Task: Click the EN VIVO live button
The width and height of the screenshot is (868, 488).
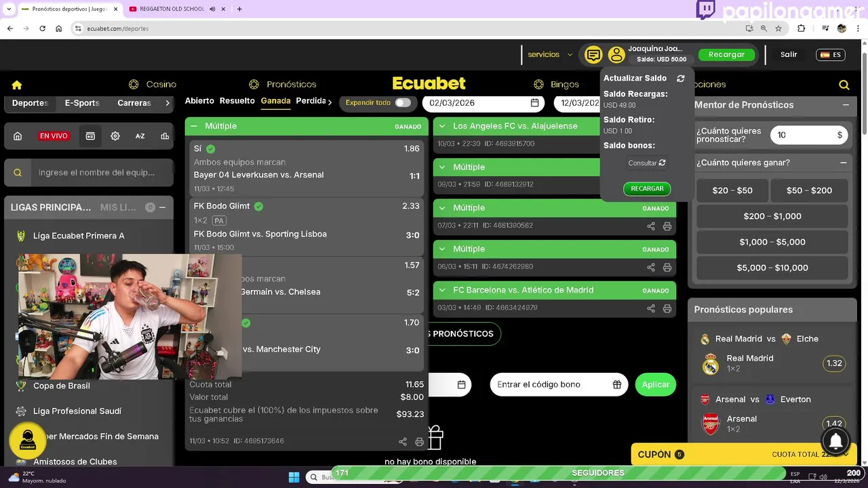Action: click(x=54, y=136)
